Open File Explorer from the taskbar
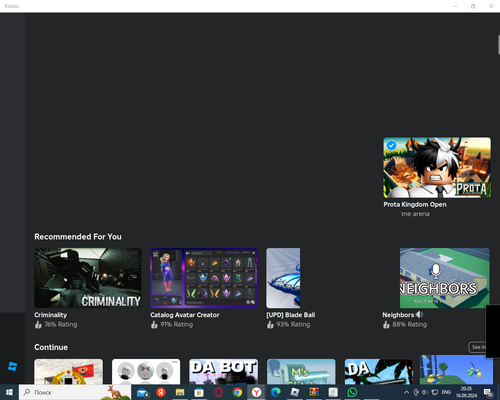 tap(180, 392)
